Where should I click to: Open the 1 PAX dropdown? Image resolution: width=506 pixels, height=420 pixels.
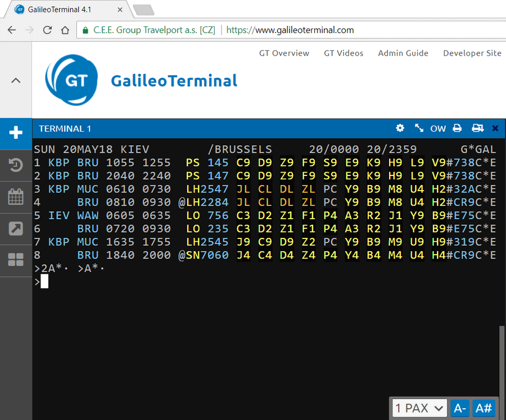coord(419,408)
